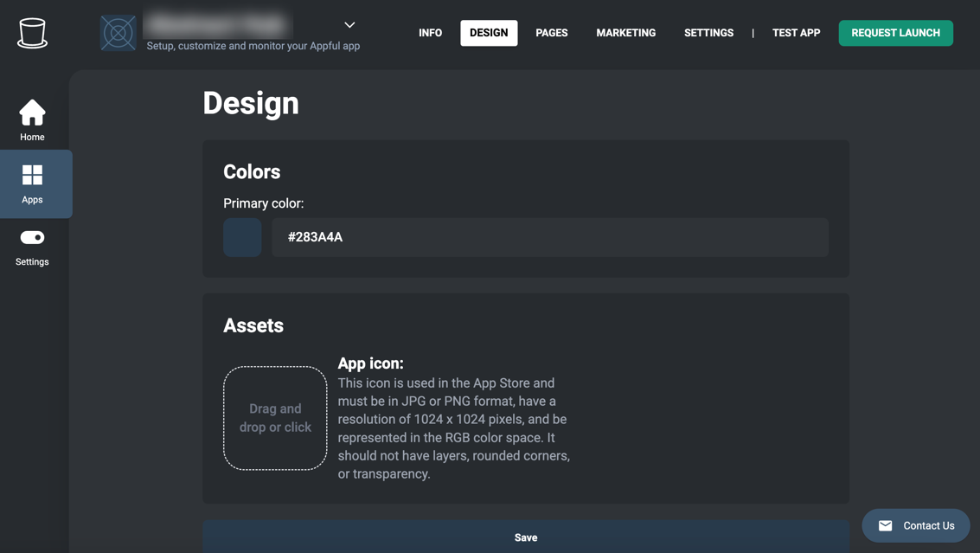Click the app thumbnail icon in header

click(118, 33)
